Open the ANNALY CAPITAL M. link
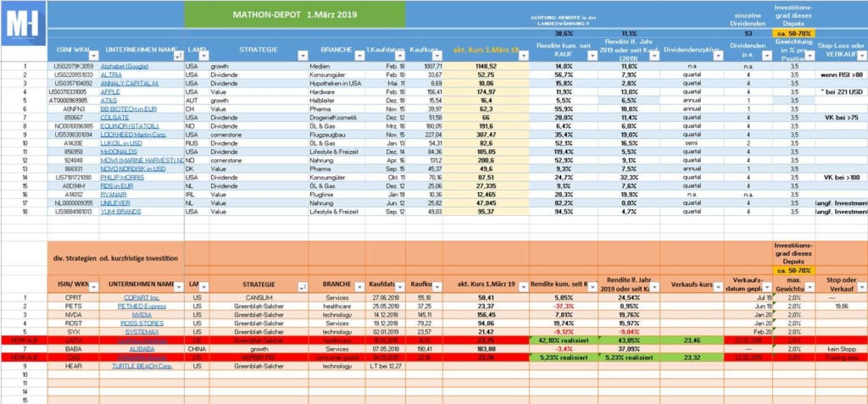 [129, 83]
